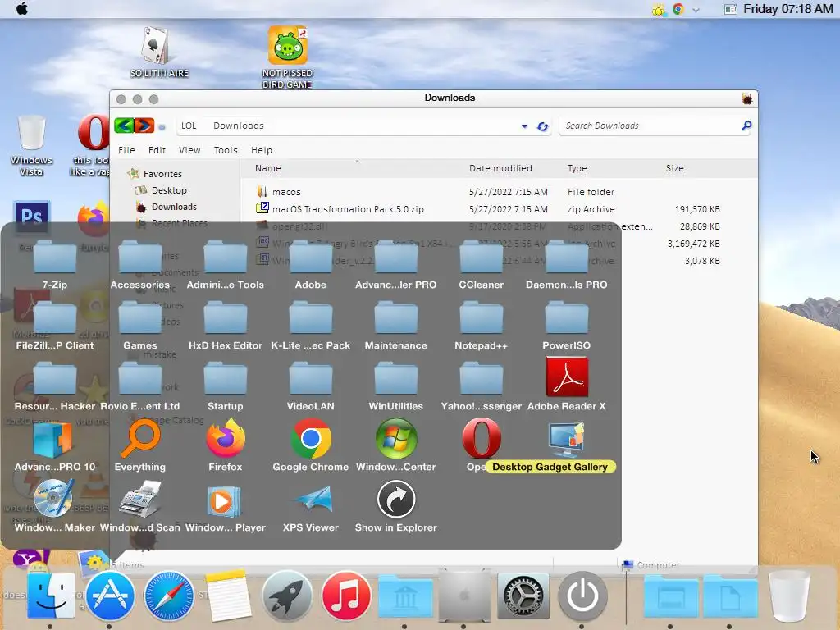840x630 pixels.
Task: Click the Favorites sidebar heading
Action: tap(162, 174)
